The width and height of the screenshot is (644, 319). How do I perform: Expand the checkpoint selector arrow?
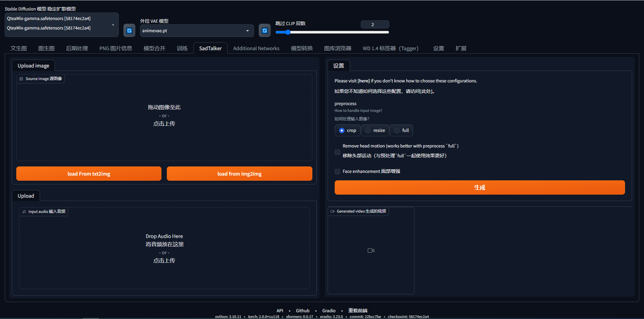113,24
